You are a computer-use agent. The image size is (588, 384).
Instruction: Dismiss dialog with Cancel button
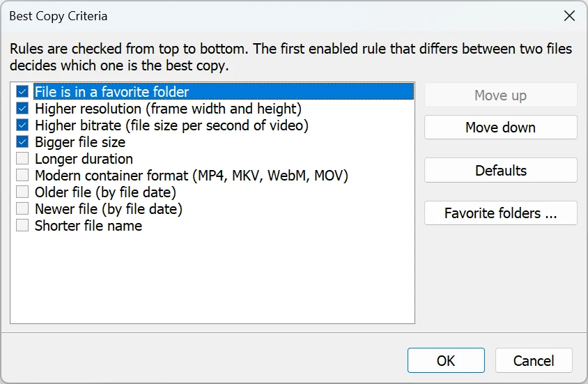534,360
